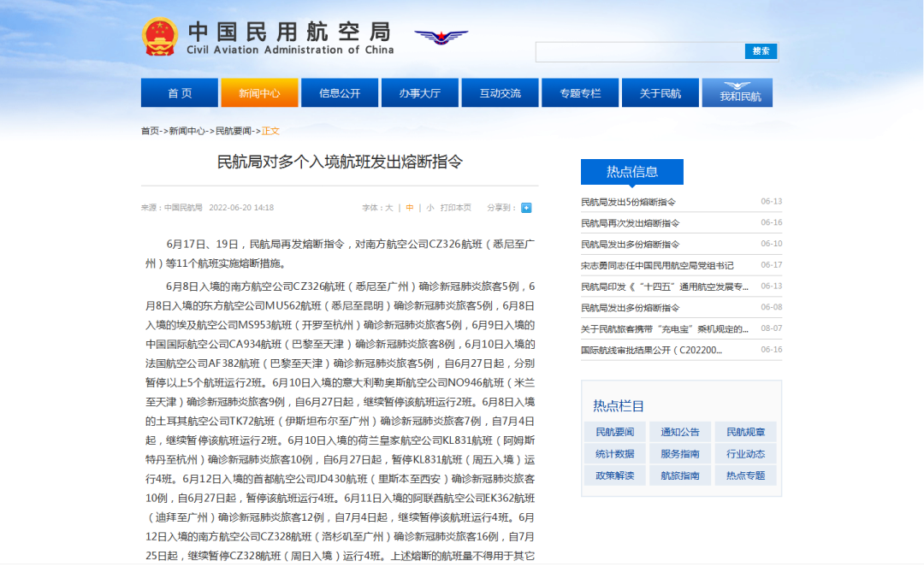The width and height of the screenshot is (924, 567).
Task: Open the 互动交流 section
Action: coord(500,92)
